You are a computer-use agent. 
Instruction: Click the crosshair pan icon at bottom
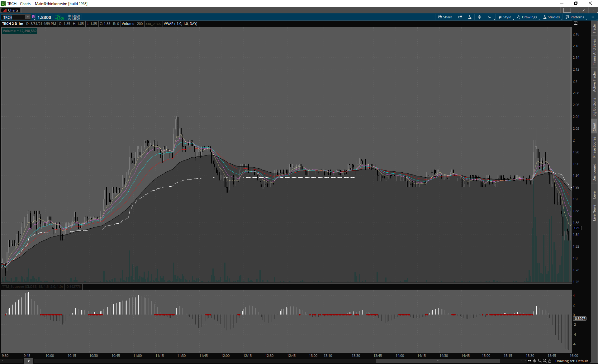pos(534,361)
